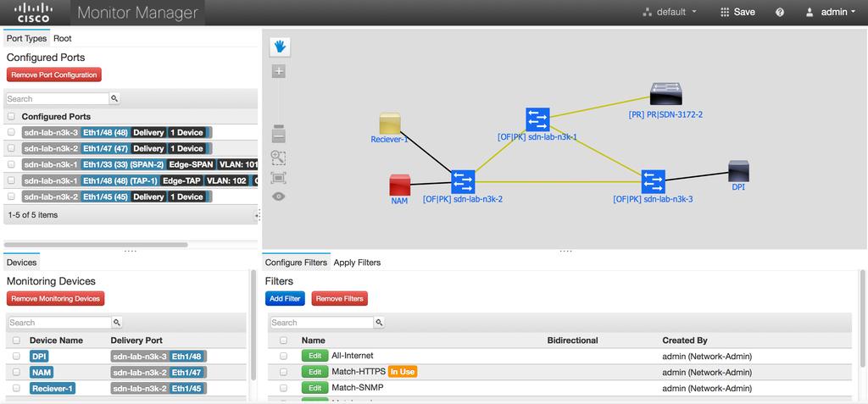Click the zoom out minus button
The image size is (868, 404).
(x=279, y=136)
